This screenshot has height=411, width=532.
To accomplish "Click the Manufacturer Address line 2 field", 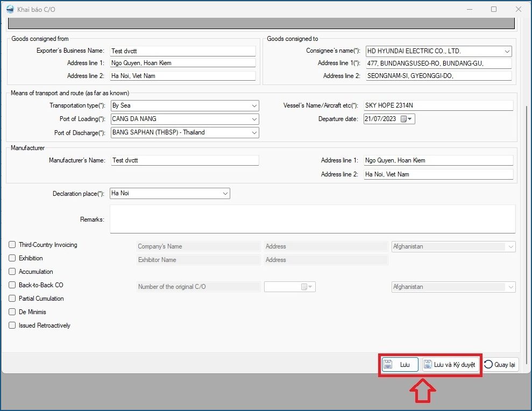I will 438,174.
